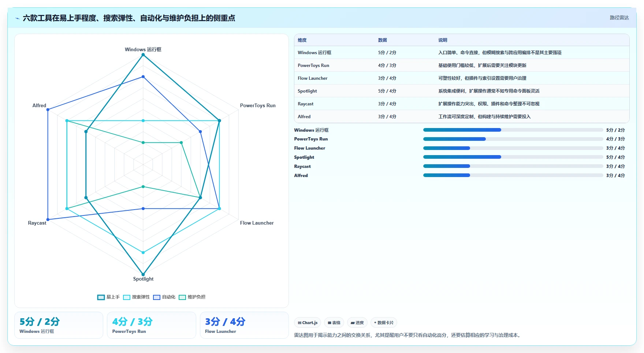Image resolution: width=644 pixels, height=353 pixels.
Task: Select the Spotlight table row name
Action: click(307, 91)
